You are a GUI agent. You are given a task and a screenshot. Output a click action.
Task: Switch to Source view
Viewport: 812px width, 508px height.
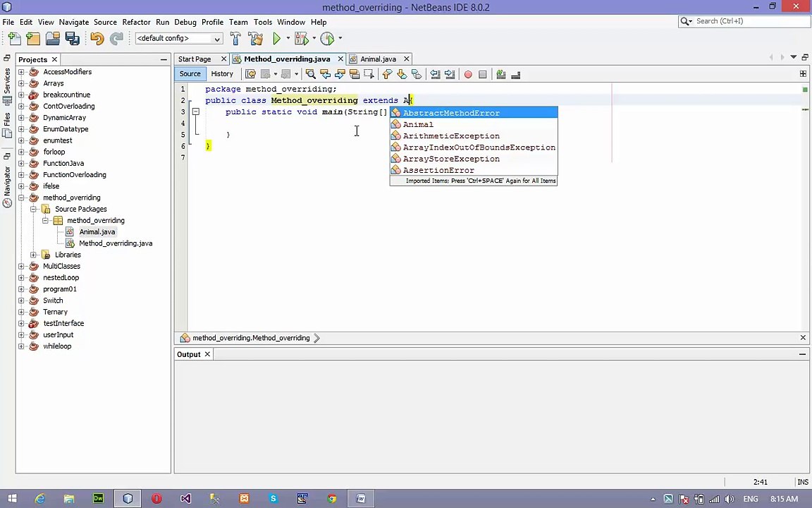(190, 73)
